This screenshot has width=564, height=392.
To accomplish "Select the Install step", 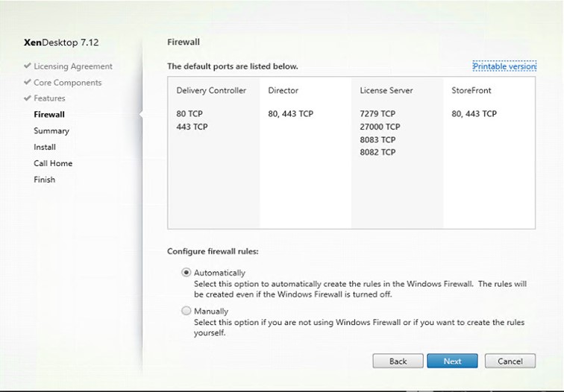I will (x=45, y=147).
